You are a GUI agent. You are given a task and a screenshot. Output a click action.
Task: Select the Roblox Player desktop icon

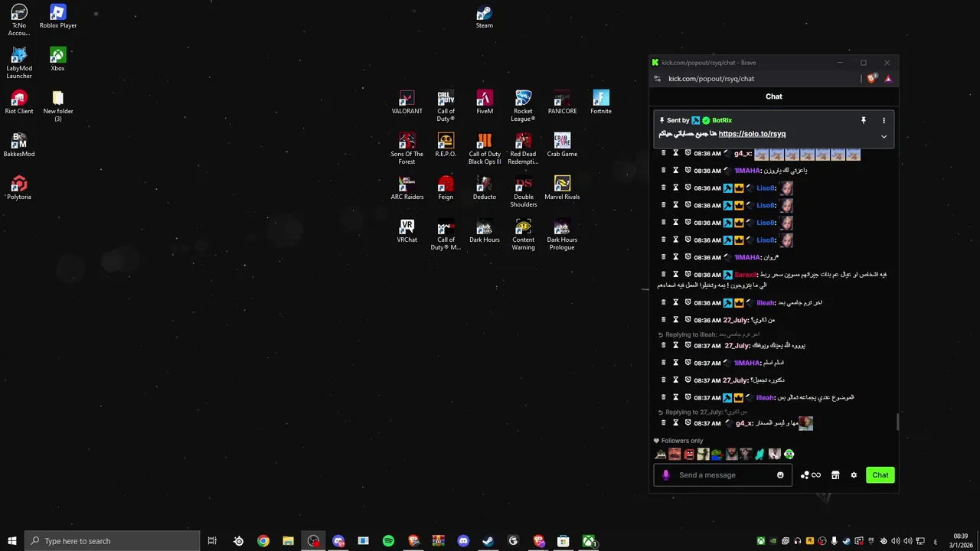click(x=58, y=17)
